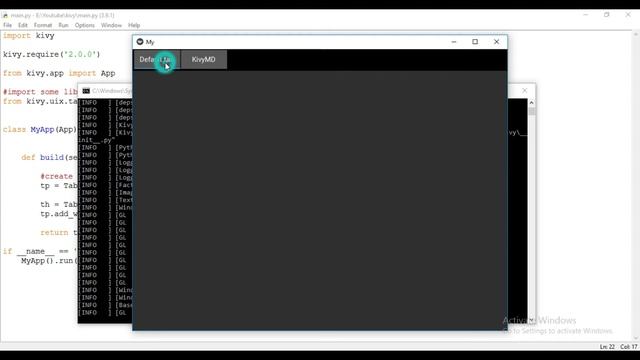Open the Edit menu in IDLE
640x360 pixels.
click(x=22, y=25)
